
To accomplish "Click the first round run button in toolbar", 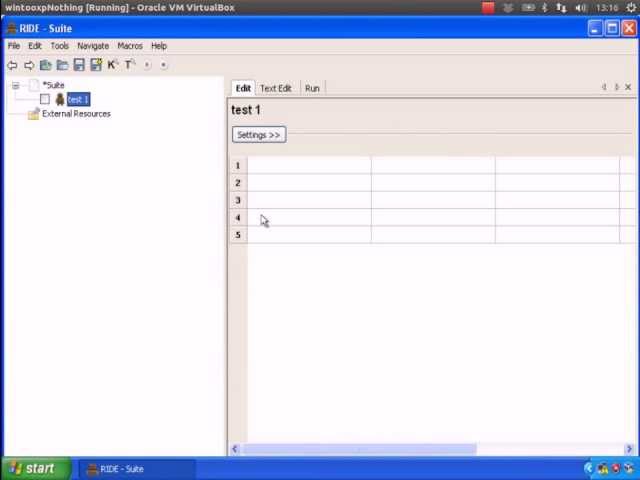I will pos(147,65).
